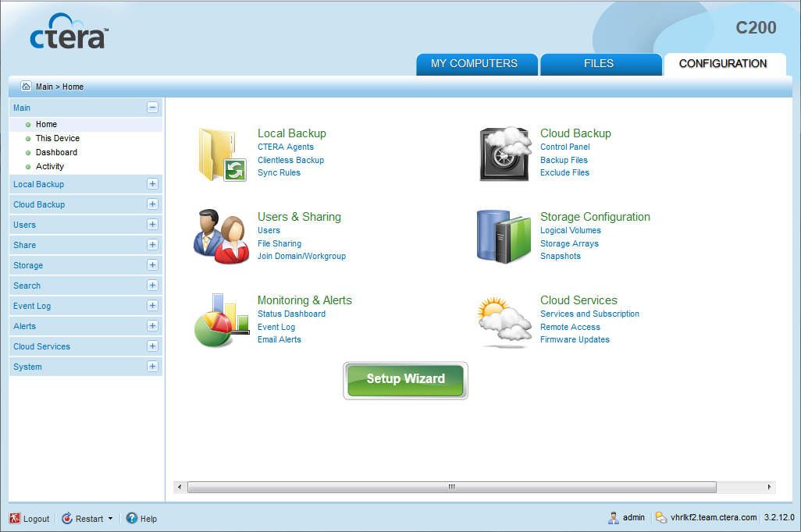Open the Cloud Services sun-cloud icon

tap(504, 322)
